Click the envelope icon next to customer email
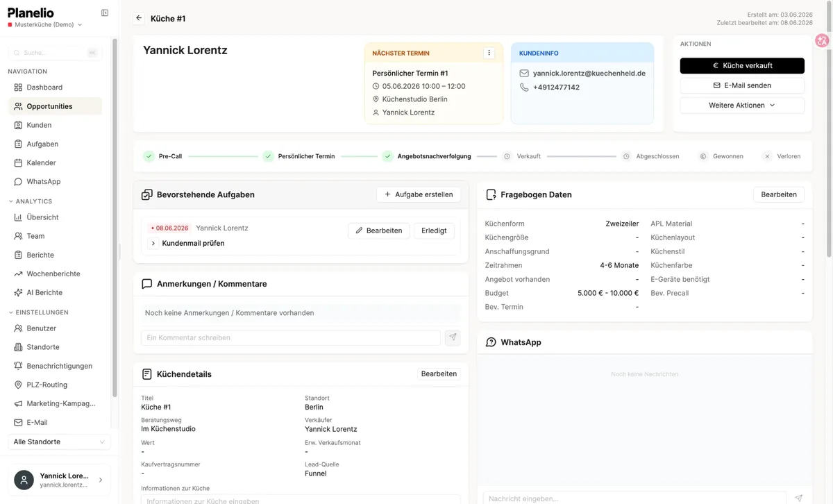This screenshot has height=504, width=833. pos(524,73)
